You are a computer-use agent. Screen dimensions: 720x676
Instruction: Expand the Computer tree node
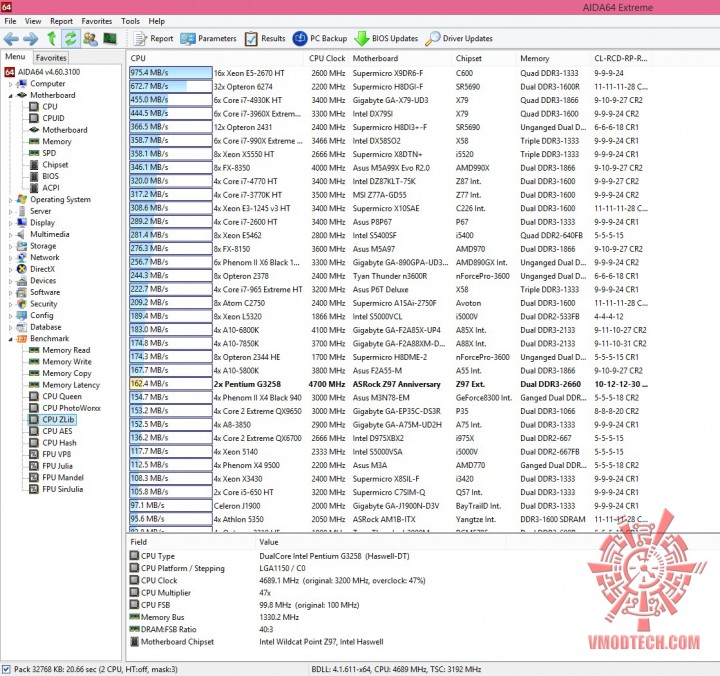(11, 84)
